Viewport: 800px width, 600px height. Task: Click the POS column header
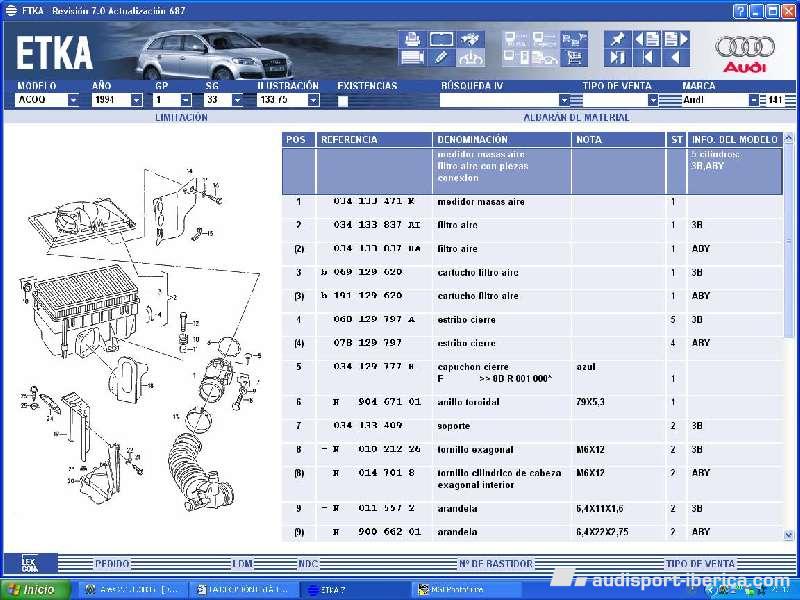(x=296, y=139)
